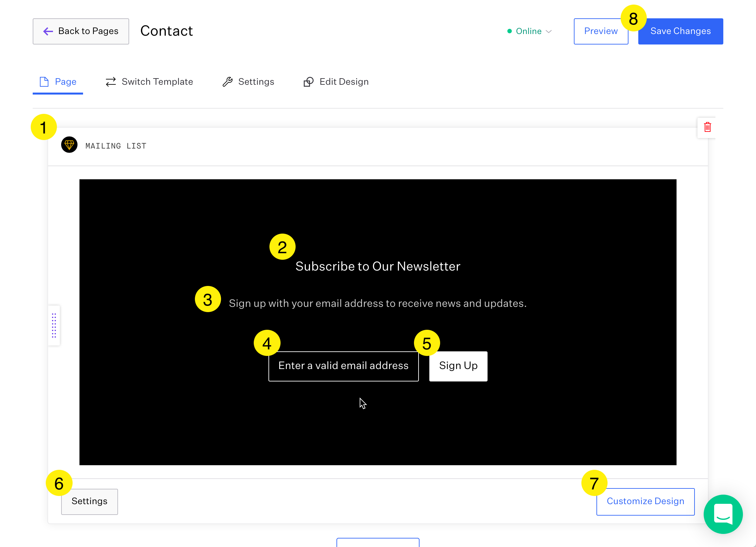Screen dimensions: 756x547
Task: Click the Edit Design shapes icon
Action: [x=309, y=82]
